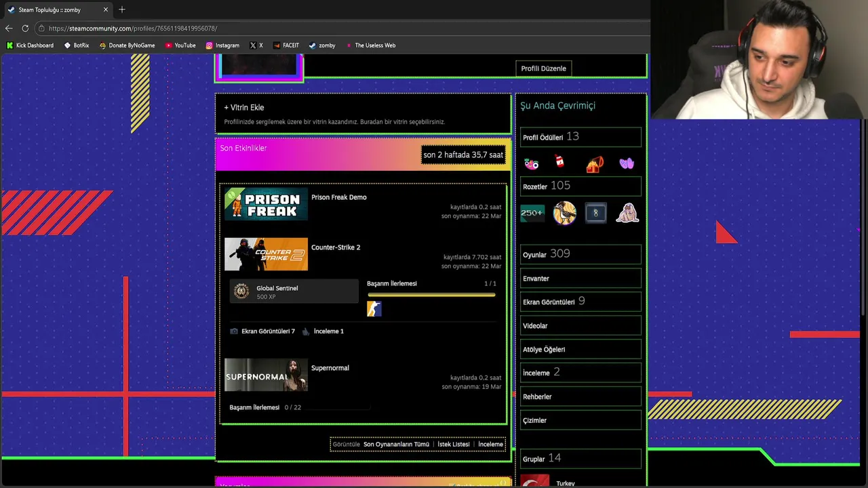Click the Turkey group flag icon
Viewport: 868px width, 488px height.
(x=535, y=481)
